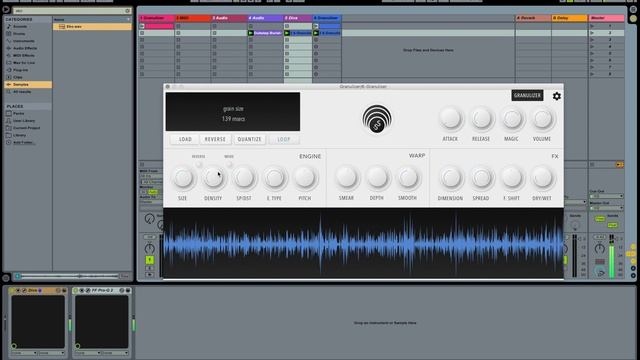Select Instruments category in browser

click(23, 41)
